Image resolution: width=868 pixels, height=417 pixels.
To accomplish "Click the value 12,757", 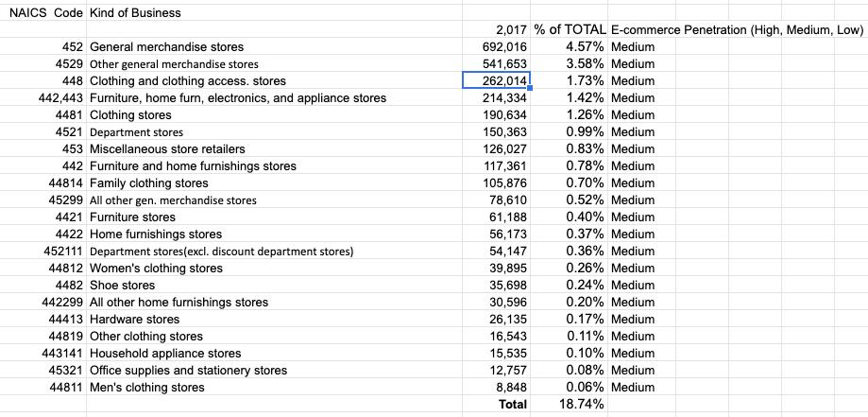I will coord(496,371).
